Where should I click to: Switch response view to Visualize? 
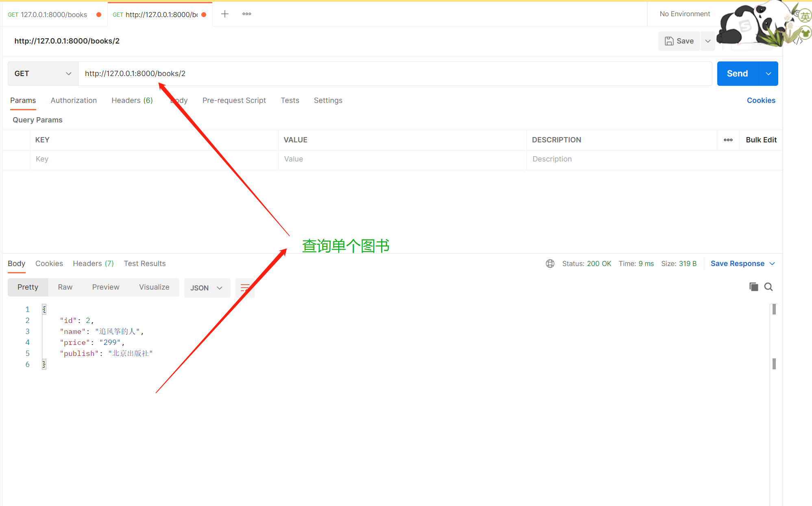[x=154, y=287]
